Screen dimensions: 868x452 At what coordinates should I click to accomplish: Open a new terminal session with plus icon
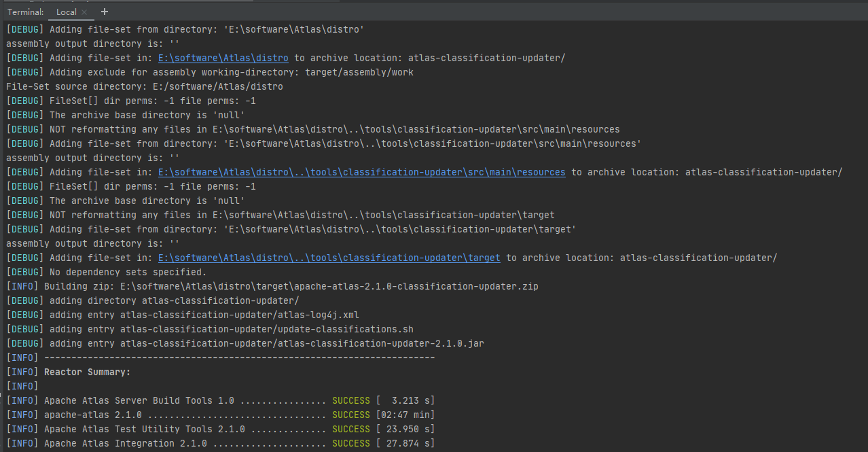tap(104, 12)
